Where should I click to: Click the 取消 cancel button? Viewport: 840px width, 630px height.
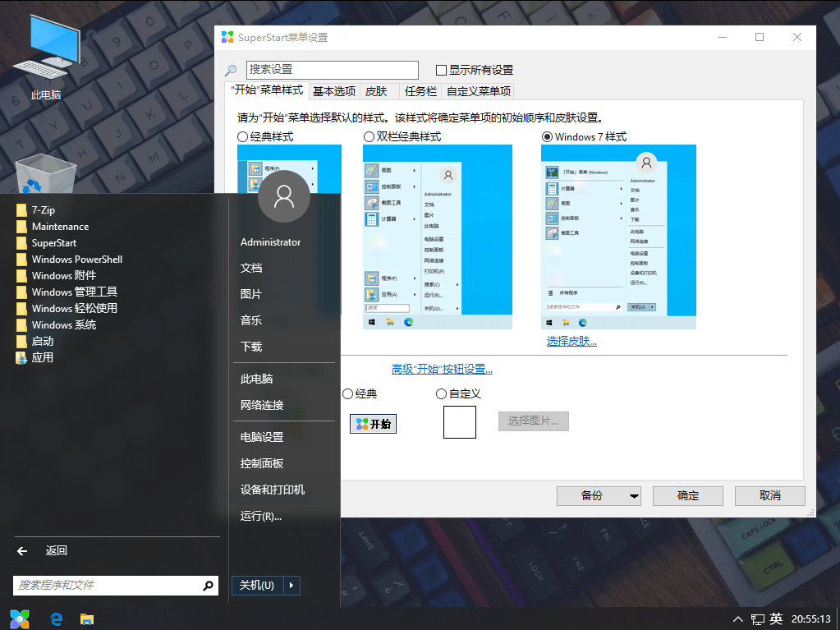(770, 496)
